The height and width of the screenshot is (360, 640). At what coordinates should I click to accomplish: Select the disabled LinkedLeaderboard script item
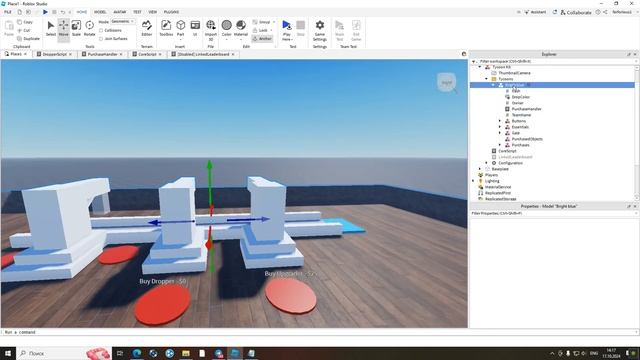pyautogui.click(x=515, y=157)
